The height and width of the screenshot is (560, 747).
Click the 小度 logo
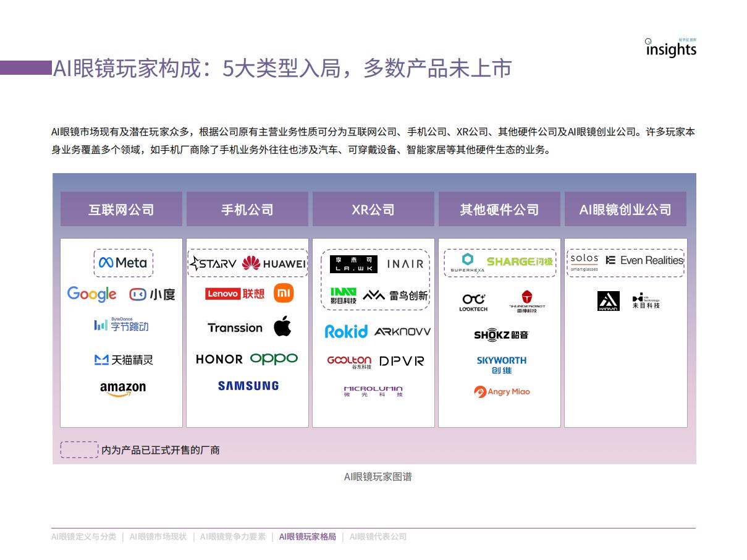pyautogui.click(x=152, y=295)
